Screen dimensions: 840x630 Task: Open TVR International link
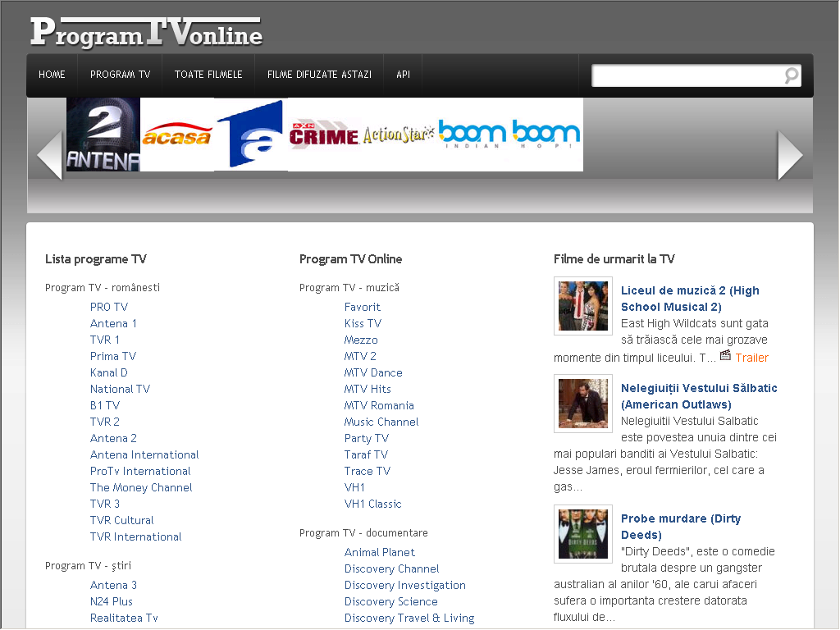[135, 536]
